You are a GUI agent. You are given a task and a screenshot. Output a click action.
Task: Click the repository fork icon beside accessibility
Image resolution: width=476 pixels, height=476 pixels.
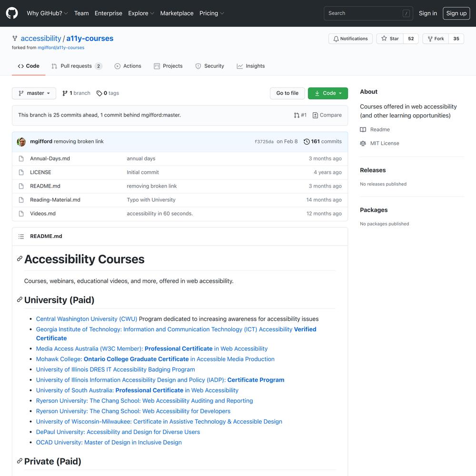tap(15, 38)
